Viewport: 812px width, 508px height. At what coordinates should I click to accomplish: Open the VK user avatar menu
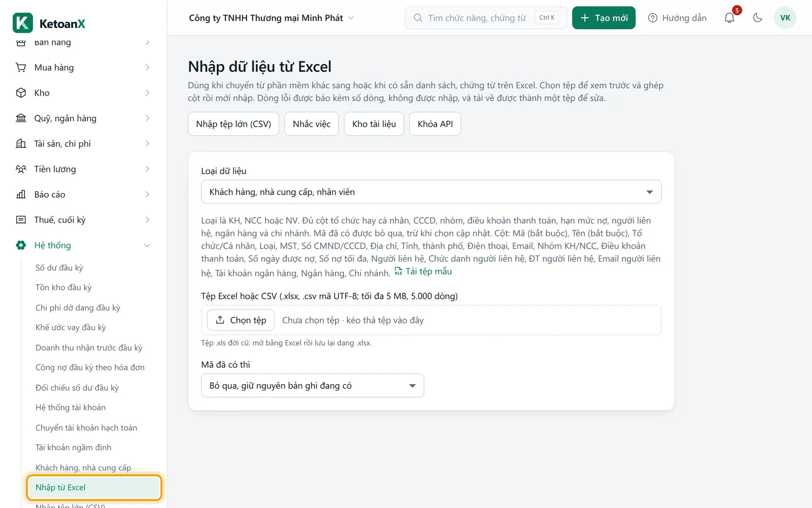[x=785, y=18]
